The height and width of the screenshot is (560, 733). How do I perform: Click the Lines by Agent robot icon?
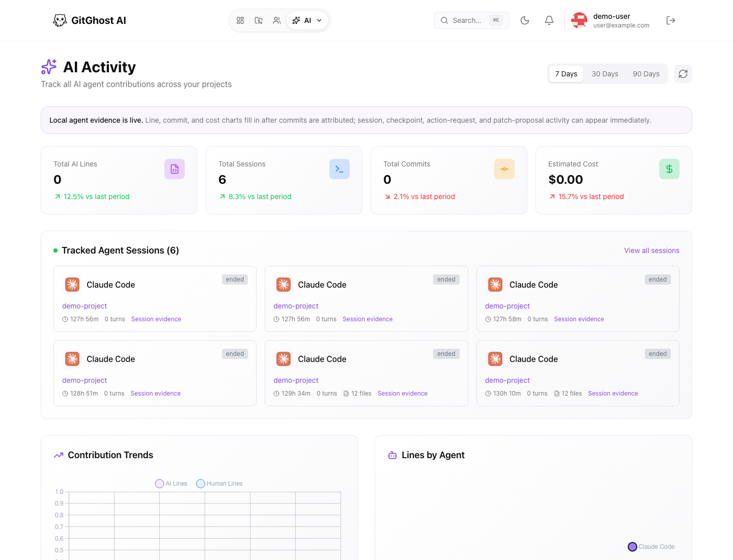[392, 455]
